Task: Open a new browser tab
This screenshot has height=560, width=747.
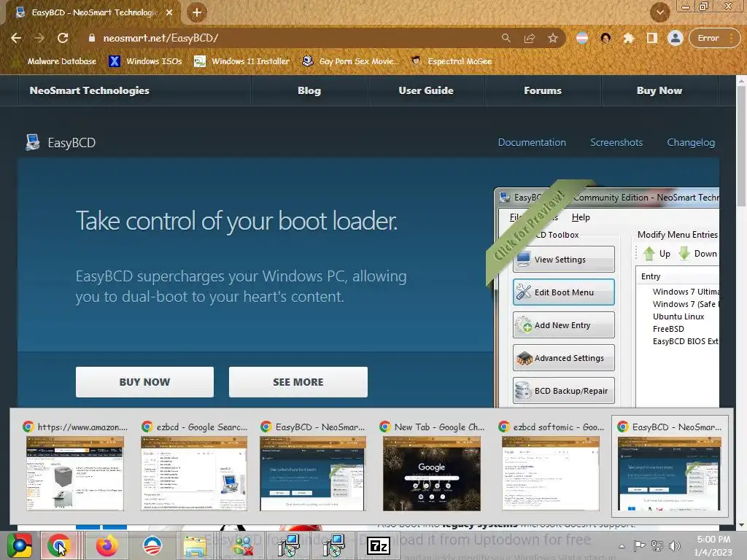Action: pos(197,12)
